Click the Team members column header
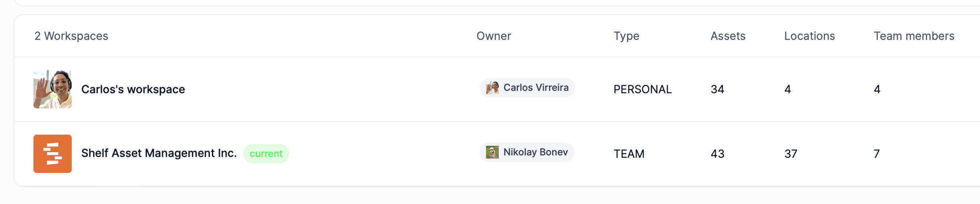The width and height of the screenshot is (980, 204). tap(914, 36)
